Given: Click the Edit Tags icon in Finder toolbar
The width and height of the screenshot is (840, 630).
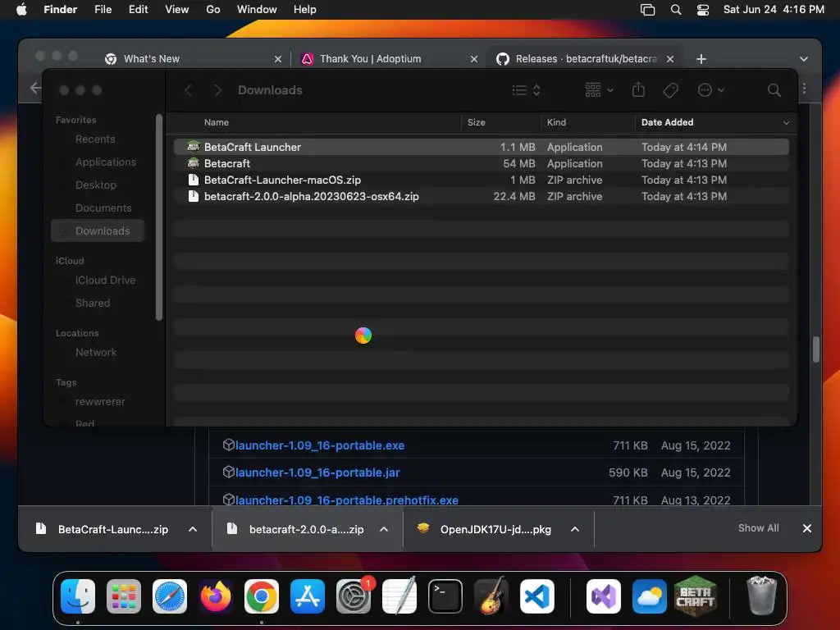Looking at the screenshot, I should (x=670, y=90).
